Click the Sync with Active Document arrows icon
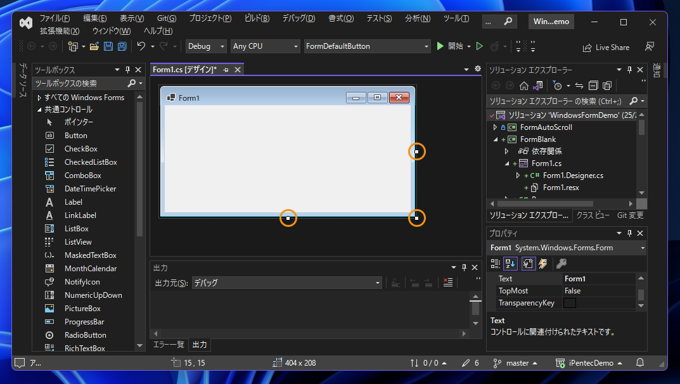Image resolution: width=680 pixels, height=384 pixels. pyautogui.click(x=579, y=86)
